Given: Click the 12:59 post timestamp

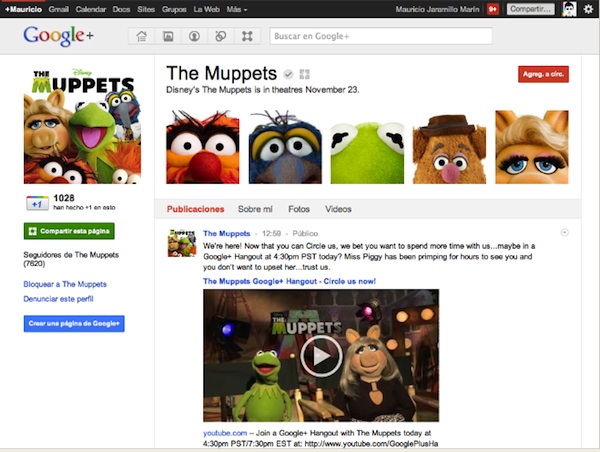Looking at the screenshot, I should pyautogui.click(x=271, y=233).
